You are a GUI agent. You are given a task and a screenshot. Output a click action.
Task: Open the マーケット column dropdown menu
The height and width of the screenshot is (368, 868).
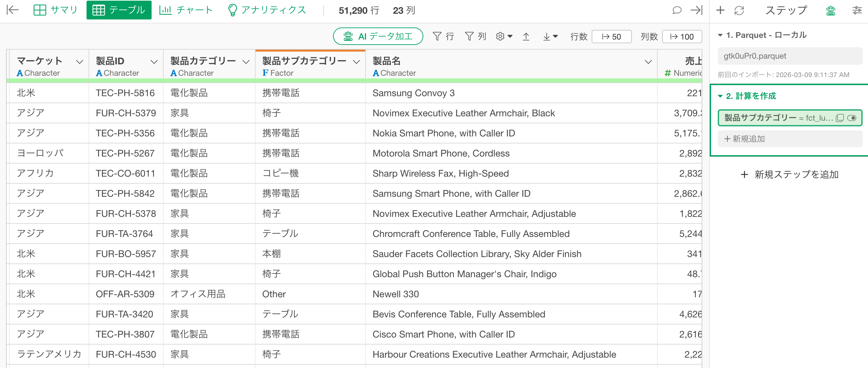[79, 62]
